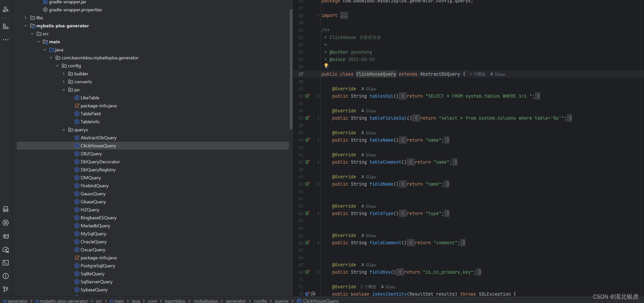Open PostgreSqlQuery class file

pyautogui.click(x=98, y=266)
